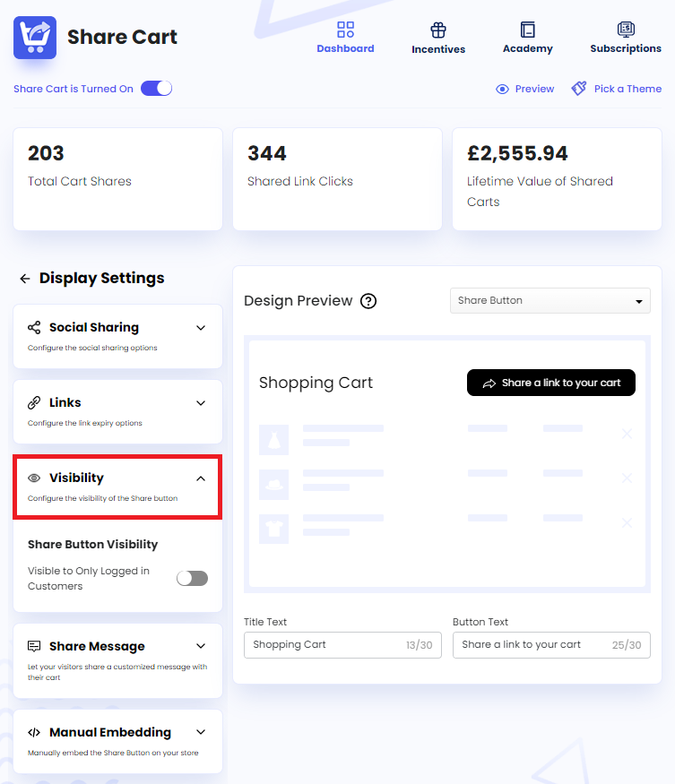Screen dimensions: 675x784
Task: Click the Share Cart is Turned On label
Action: point(73,89)
